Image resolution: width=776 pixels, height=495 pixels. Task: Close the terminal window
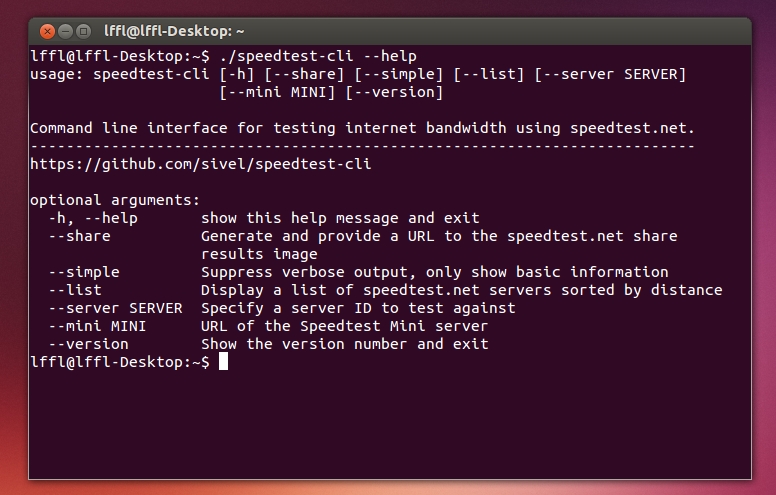click(47, 32)
